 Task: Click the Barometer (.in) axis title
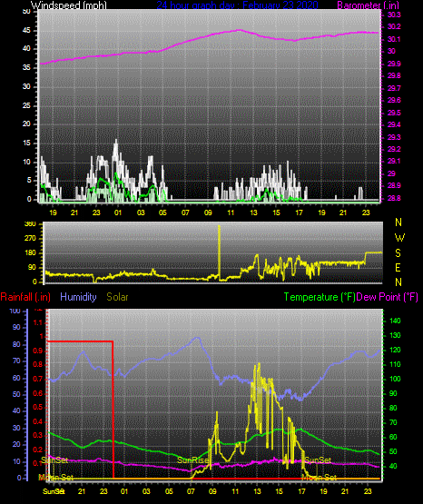click(x=368, y=5)
